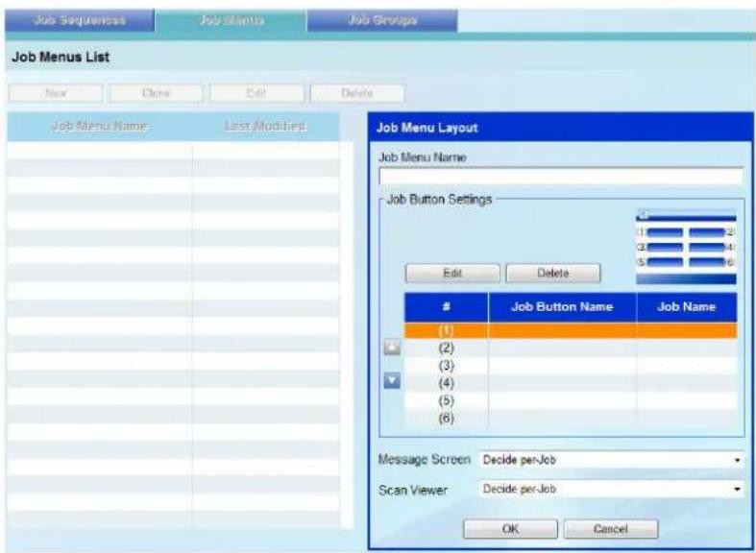Open the Message Screen dropdown

click(x=611, y=460)
